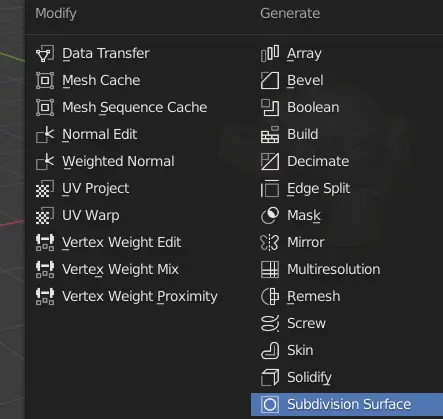Viewport: 443px width, 419px height.
Task: Click the Boolean modifier icon
Action: click(270, 107)
